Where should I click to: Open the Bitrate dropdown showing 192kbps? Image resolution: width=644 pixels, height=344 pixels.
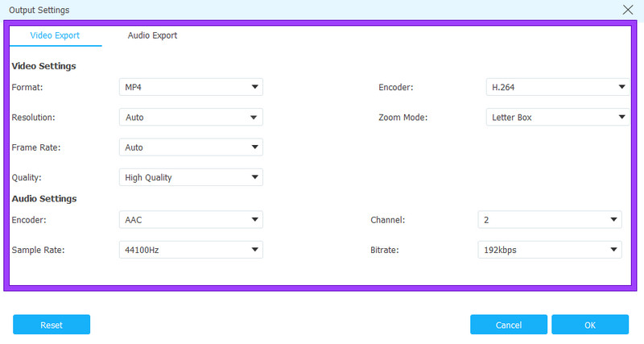pos(550,251)
